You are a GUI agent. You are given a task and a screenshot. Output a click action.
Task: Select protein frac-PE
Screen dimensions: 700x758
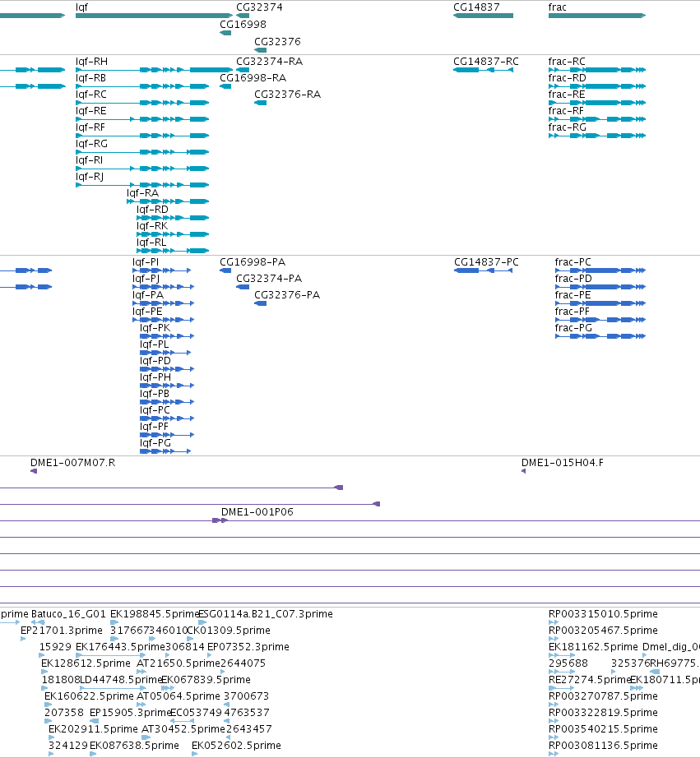click(x=600, y=303)
